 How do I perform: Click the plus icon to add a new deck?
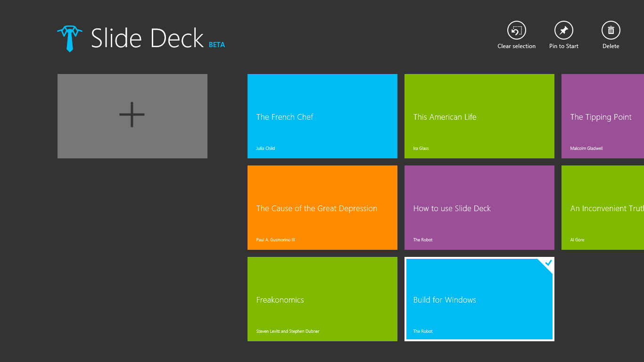132,115
